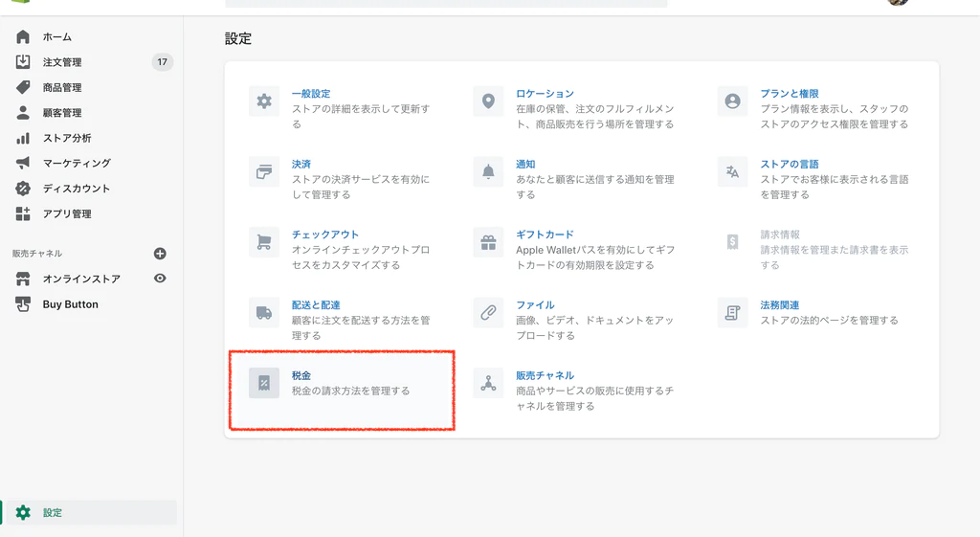
Task: Open the ロケーション settings link
Action: pos(545,94)
